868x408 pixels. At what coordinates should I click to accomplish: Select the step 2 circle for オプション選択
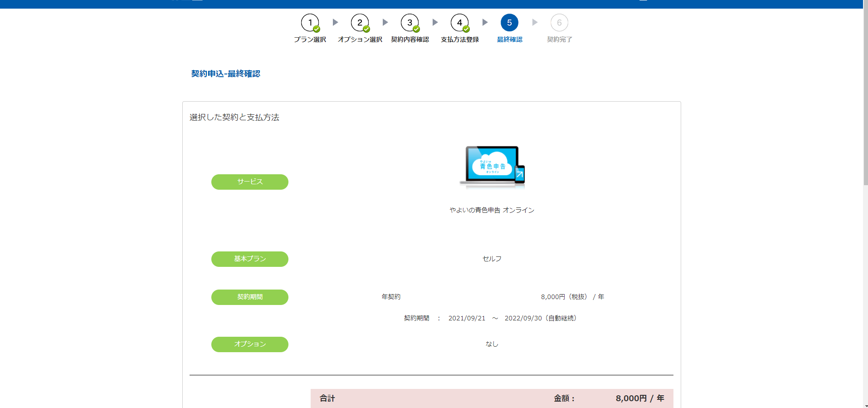point(360,23)
